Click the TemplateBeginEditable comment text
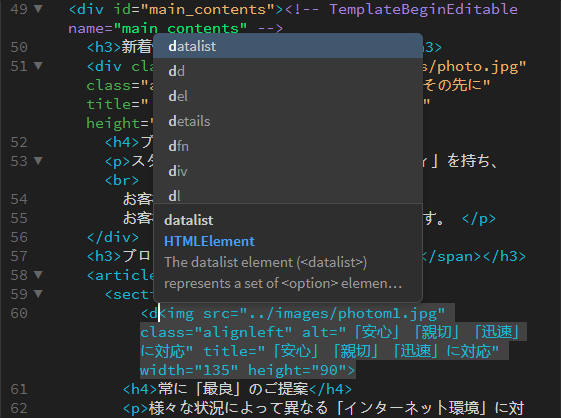Image resolution: width=561 pixels, height=418 pixels. point(423,9)
